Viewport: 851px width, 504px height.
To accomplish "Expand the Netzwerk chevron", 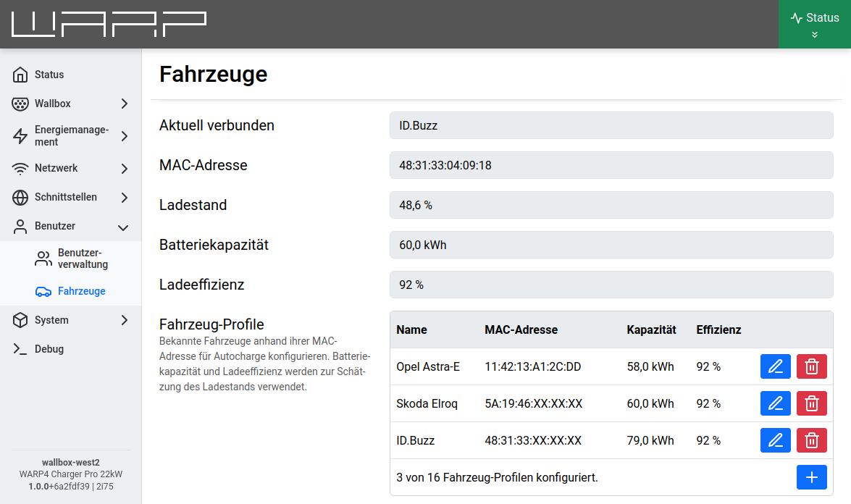I will pyautogui.click(x=125, y=168).
